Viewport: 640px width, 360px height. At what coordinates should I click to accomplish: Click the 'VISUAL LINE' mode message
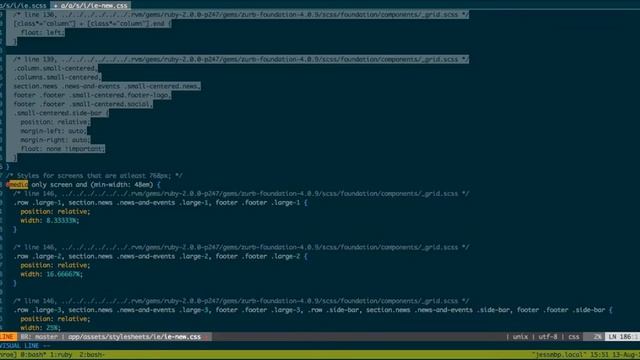[x=20, y=346]
